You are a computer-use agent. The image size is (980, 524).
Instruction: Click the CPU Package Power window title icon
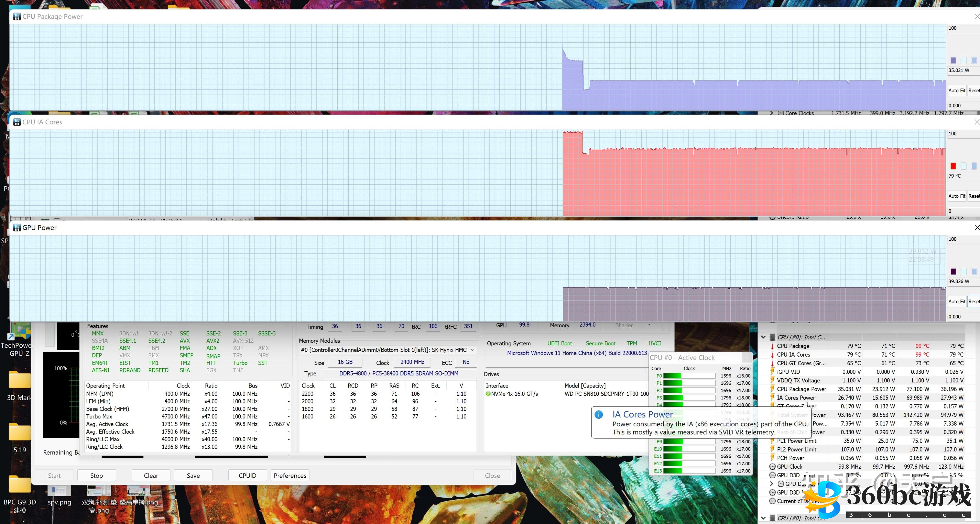click(17, 16)
